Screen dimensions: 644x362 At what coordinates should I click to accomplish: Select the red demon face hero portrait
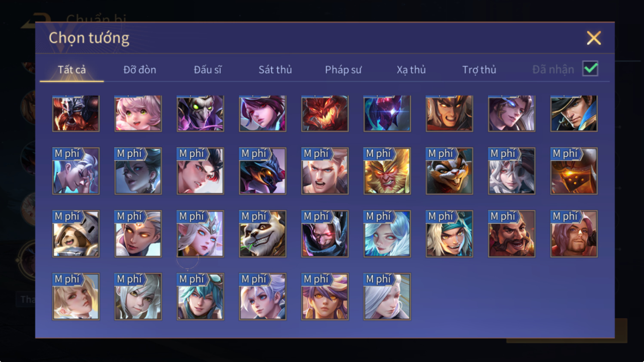[x=325, y=114]
